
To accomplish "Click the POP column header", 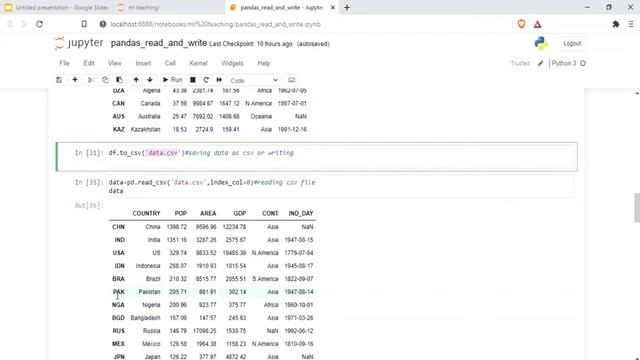I will (180, 213).
